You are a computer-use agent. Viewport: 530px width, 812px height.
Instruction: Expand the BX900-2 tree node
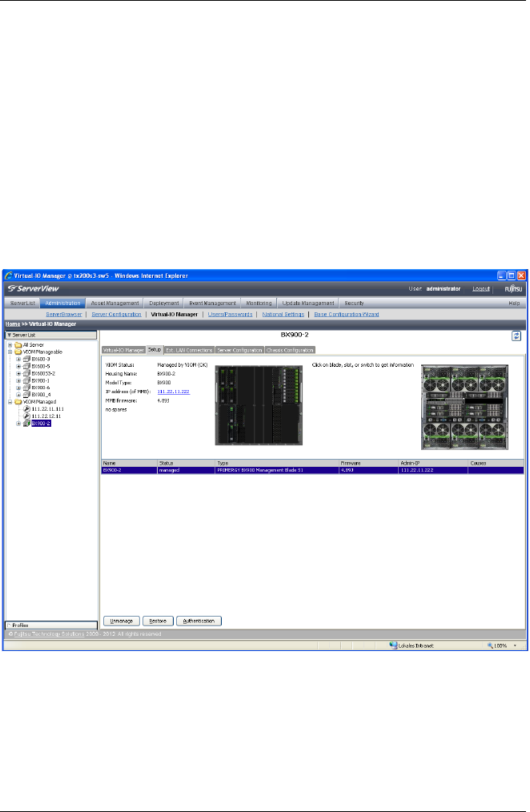tap(18, 423)
